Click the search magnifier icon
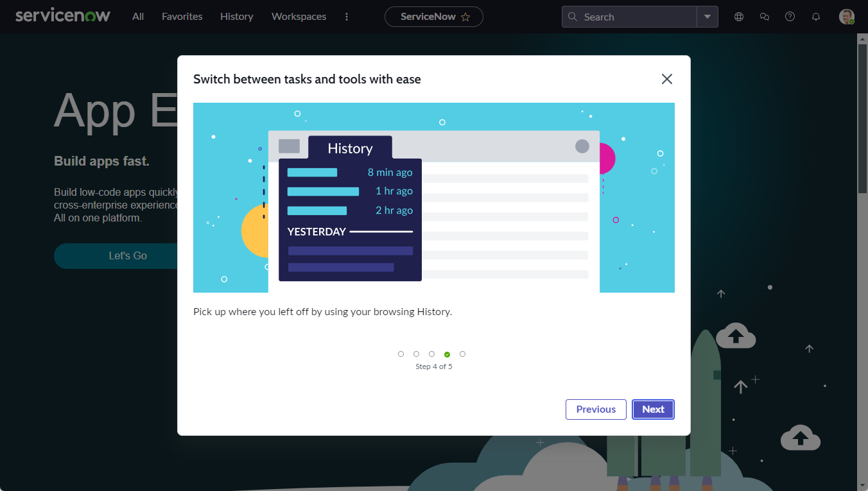The height and width of the screenshot is (491, 868). (x=573, y=17)
